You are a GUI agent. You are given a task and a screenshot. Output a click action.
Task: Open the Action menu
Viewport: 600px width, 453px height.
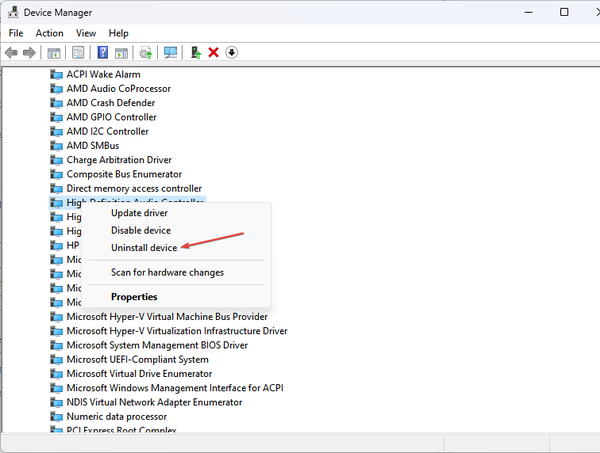[49, 33]
